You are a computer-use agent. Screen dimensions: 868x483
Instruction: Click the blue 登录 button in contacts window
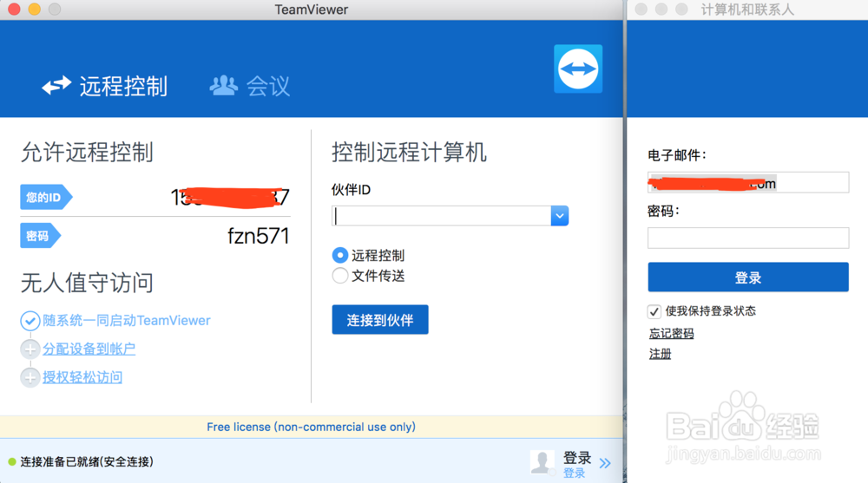[748, 277]
